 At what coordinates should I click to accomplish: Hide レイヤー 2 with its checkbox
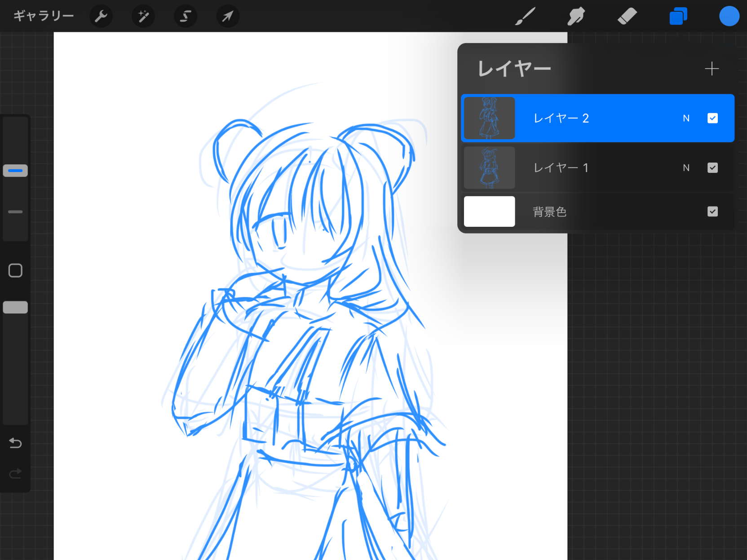click(712, 118)
